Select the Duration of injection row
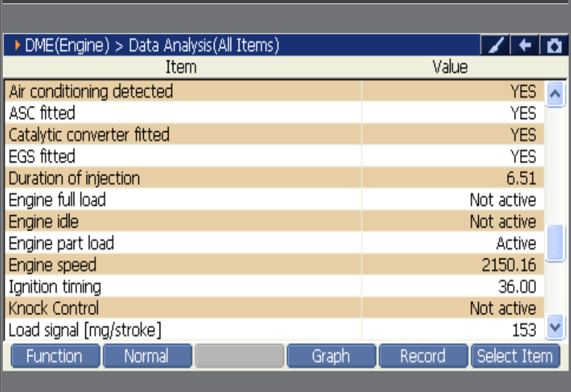Screen dimensions: 571x392 coord(274,178)
